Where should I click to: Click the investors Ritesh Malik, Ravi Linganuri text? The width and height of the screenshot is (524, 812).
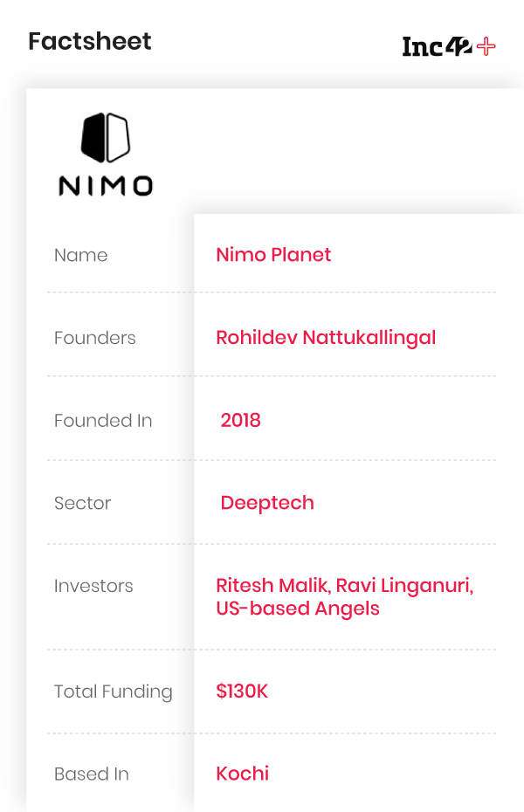[344, 586]
